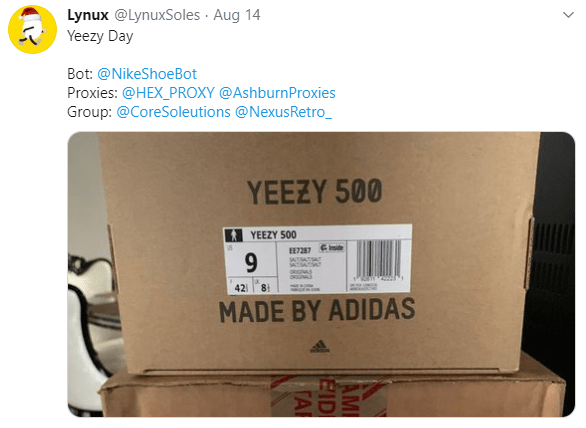Open the @NikeShoeBot mention link

pos(147,74)
